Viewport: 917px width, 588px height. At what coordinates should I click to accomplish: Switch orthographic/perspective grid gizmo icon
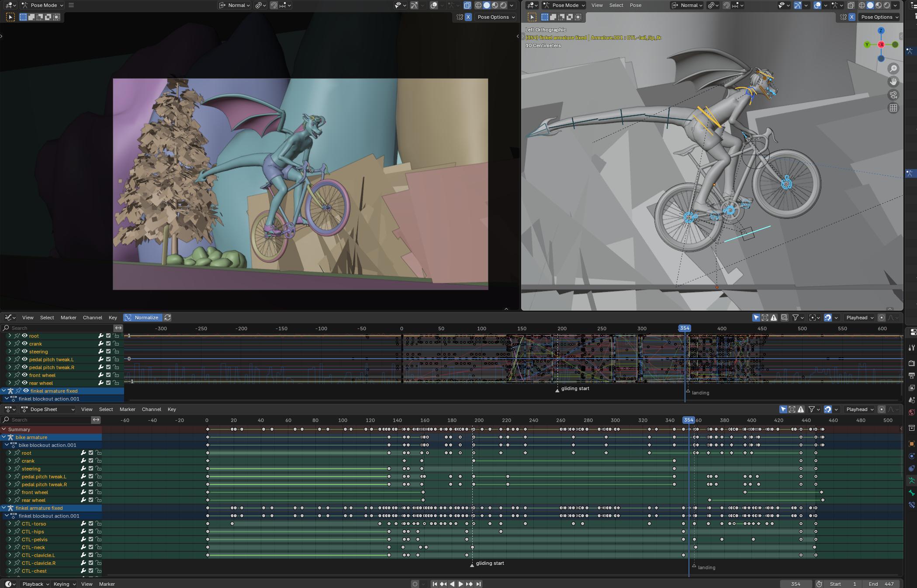(x=893, y=108)
